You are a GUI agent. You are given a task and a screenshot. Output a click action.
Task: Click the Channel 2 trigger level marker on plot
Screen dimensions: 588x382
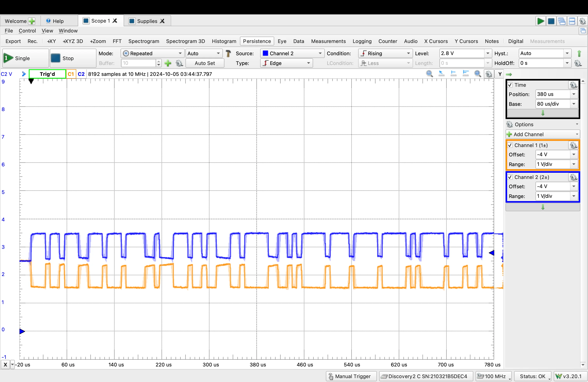click(492, 252)
